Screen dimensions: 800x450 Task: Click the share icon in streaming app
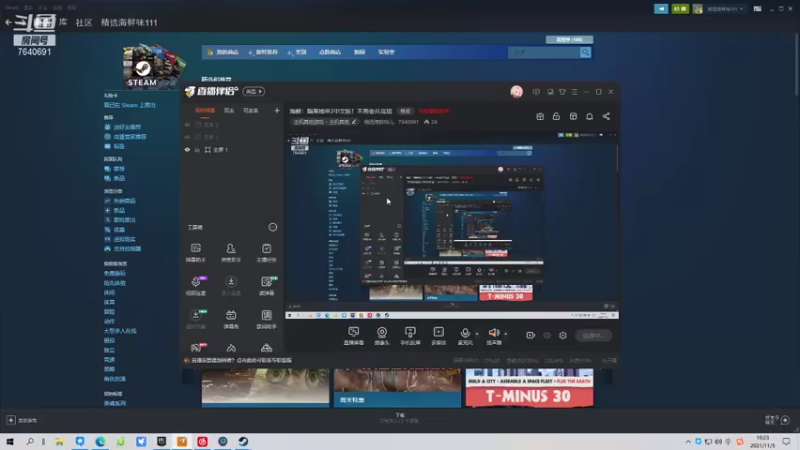tap(606, 116)
